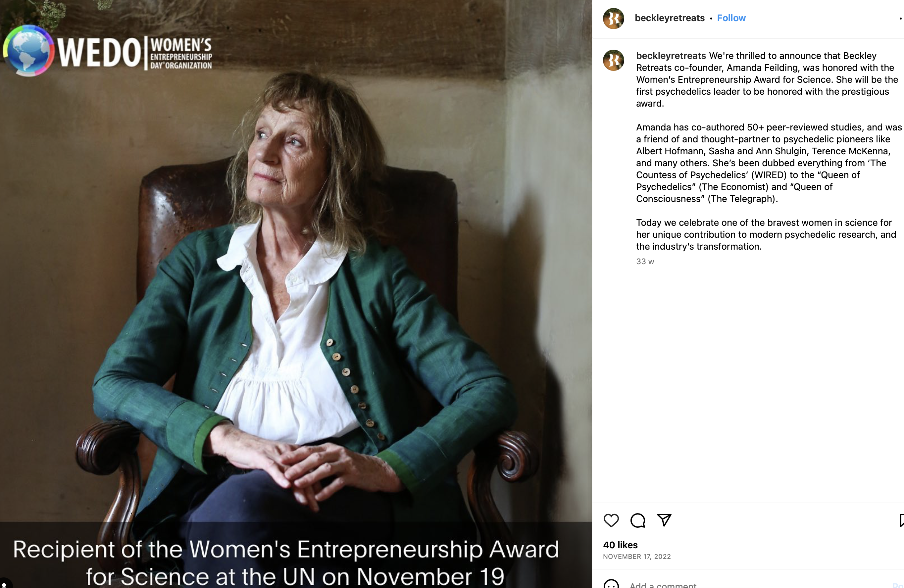Open more options ellipsis in post header

click(x=901, y=18)
